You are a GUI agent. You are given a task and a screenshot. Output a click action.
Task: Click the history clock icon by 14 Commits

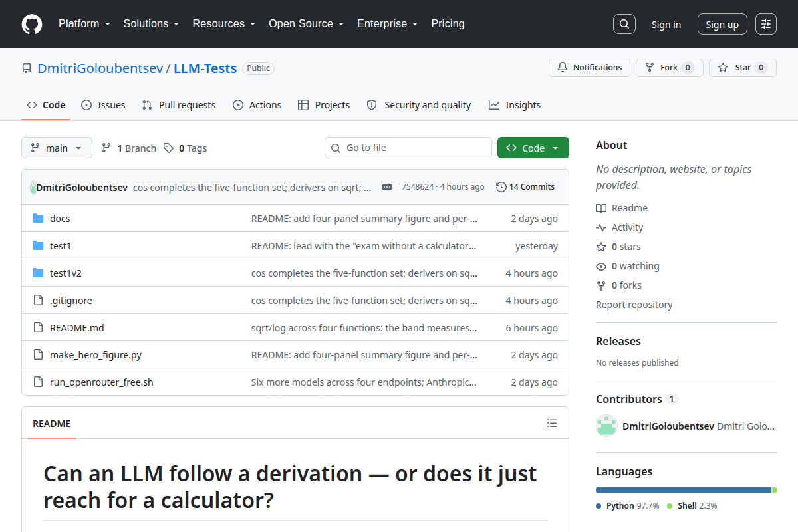click(501, 187)
